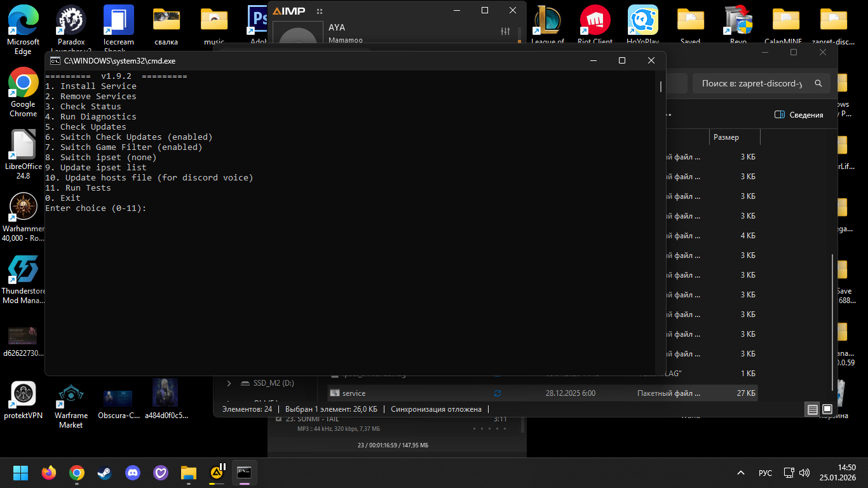Open Discord from the taskbar
Viewport: 868px width, 488px height.
pyautogui.click(x=132, y=473)
